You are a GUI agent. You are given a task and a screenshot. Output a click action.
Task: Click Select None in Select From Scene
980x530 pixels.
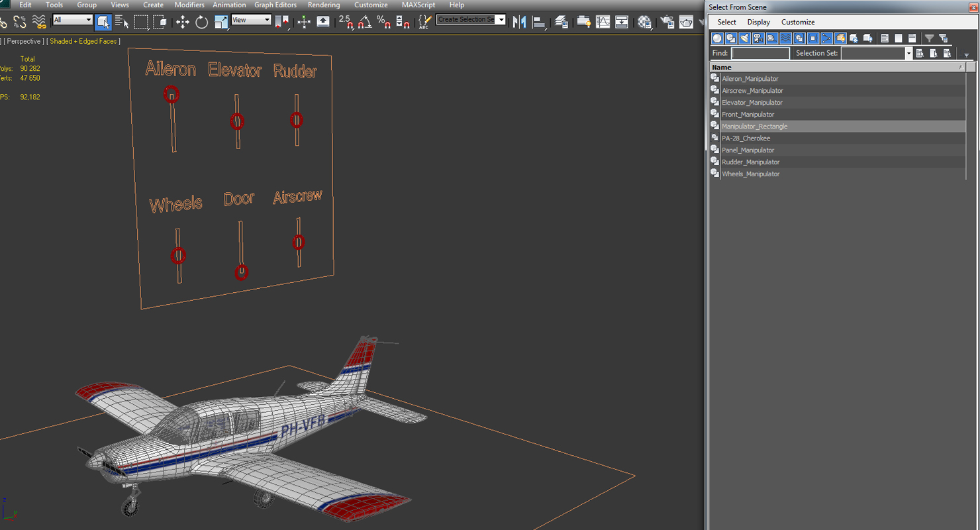[899, 38]
